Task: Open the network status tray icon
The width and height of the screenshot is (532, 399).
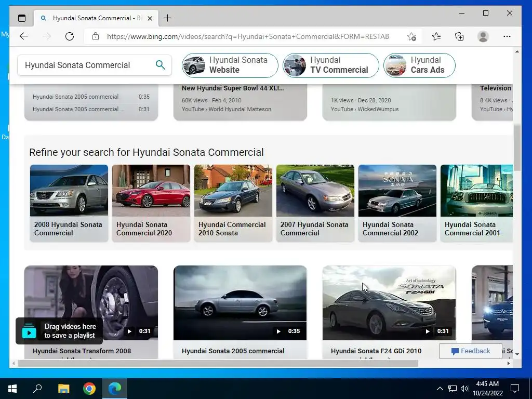Action: [453, 389]
